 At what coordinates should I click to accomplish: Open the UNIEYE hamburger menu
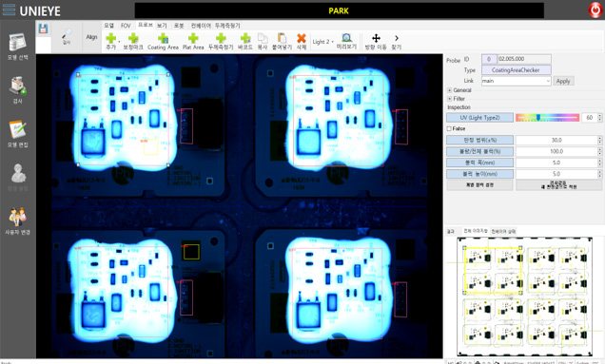click(x=9, y=10)
